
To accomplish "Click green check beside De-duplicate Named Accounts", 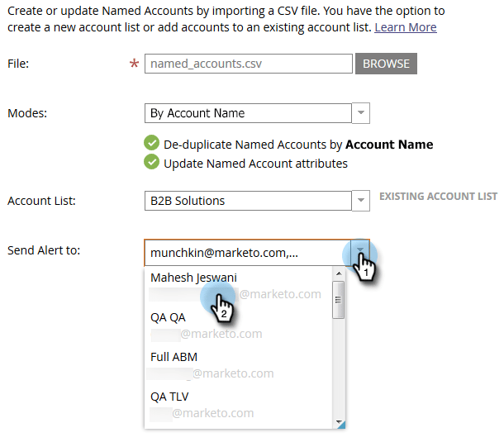I will click(151, 144).
